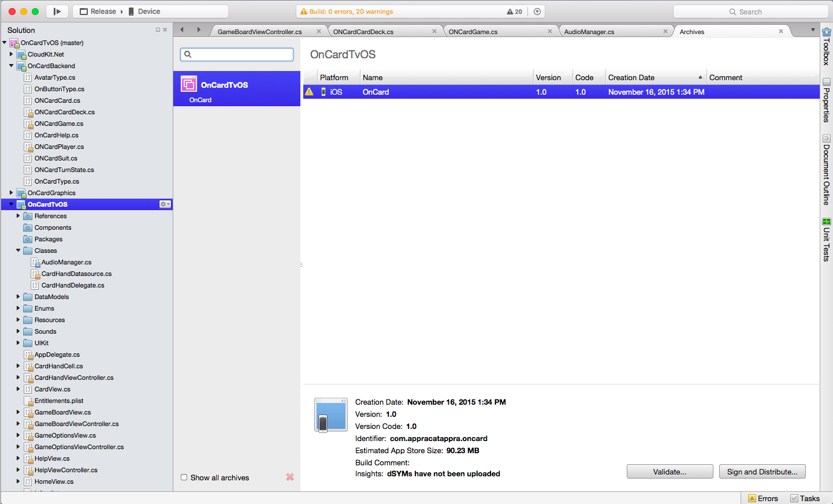Expand the Sounds folder
The width and height of the screenshot is (833, 504).
click(18, 331)
